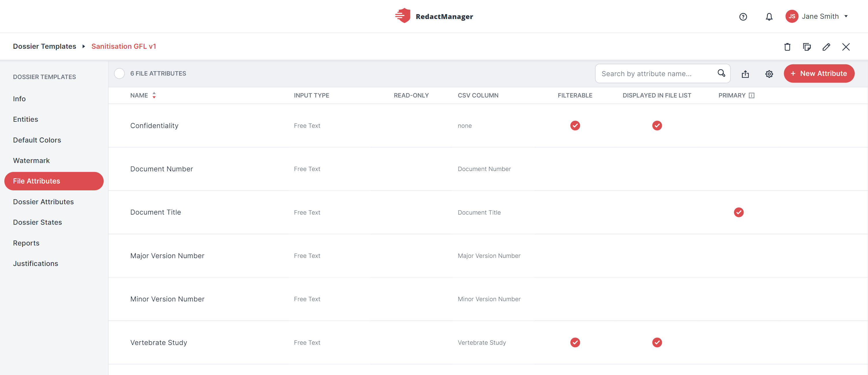Screen dimensions: 868x375
Task: Go to Dossier Templates breadcrumb
Action: click(44, 46)
